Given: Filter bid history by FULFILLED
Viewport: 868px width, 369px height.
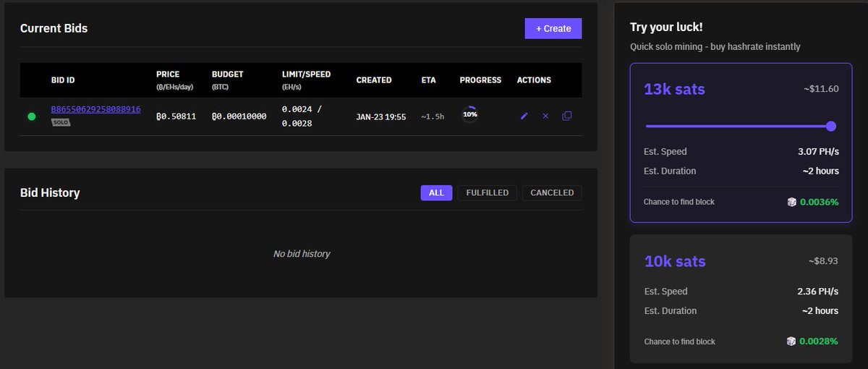Looking at the screenshot, I should click(x=488, y=192).
